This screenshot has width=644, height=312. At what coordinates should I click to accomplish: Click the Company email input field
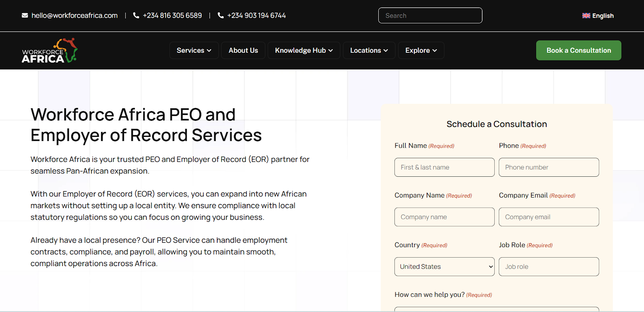tap(549, 217)
